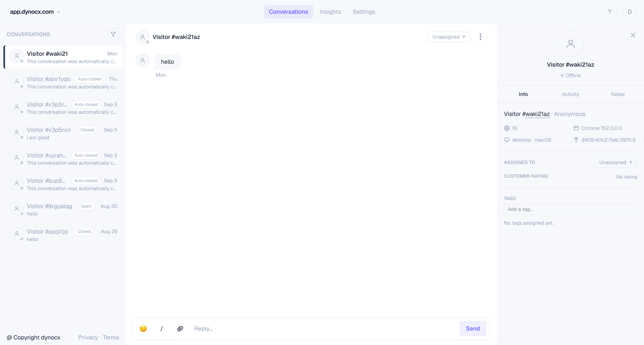Switch to the Conversations tab

click(288, 12)
